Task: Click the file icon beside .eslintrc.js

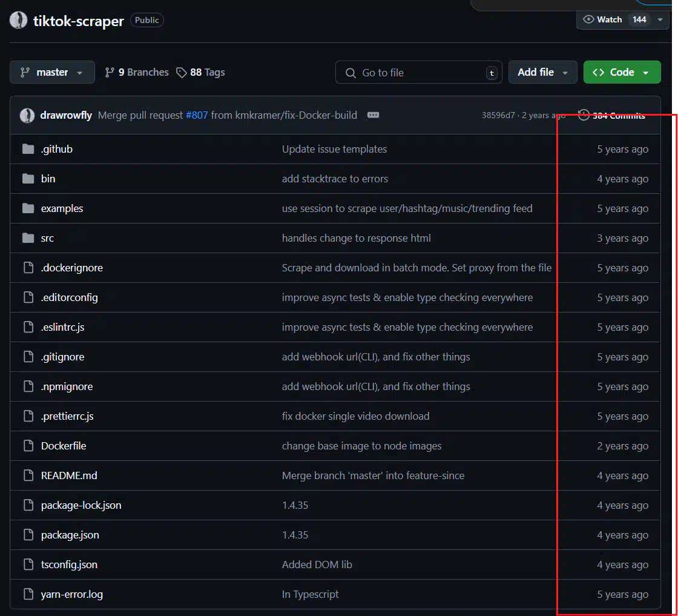Action: [x=28, y=327]
